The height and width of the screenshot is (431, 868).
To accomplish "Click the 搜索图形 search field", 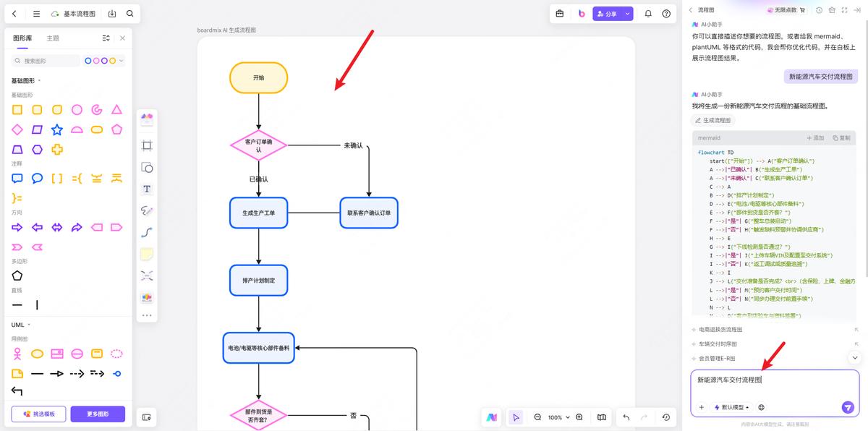I will click(48, 61).
